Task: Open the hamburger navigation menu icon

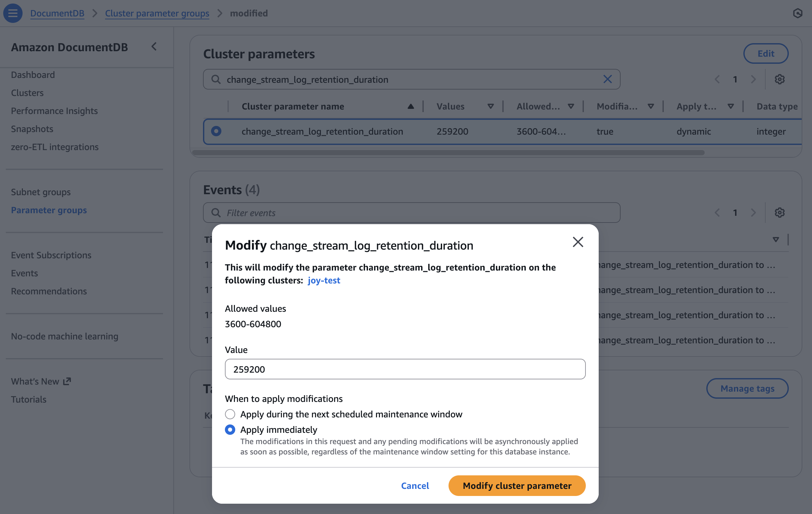Action: tap(13, 13)
